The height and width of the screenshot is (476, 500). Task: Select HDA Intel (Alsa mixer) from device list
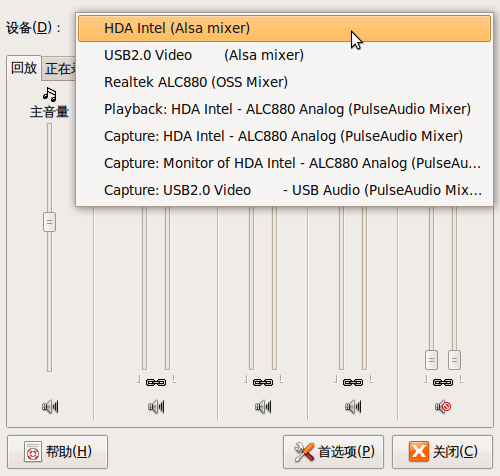tap(284, 28)
